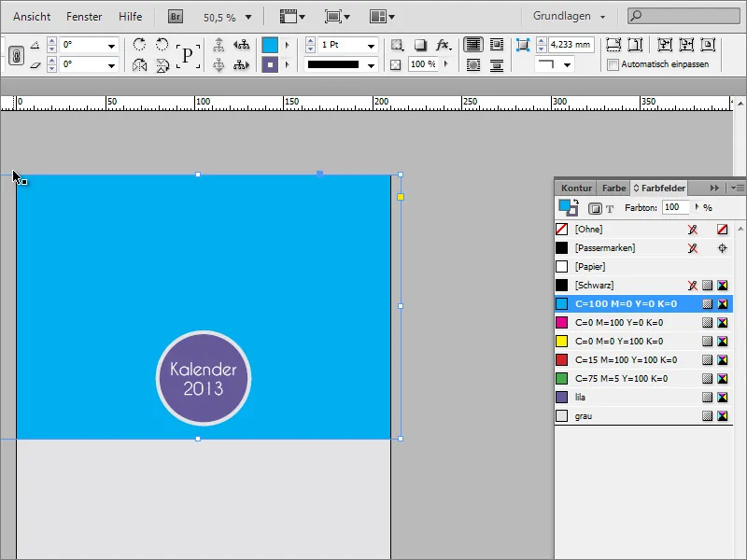
Task: Open the fill color flyout arrow
Action: pos(288,45)
